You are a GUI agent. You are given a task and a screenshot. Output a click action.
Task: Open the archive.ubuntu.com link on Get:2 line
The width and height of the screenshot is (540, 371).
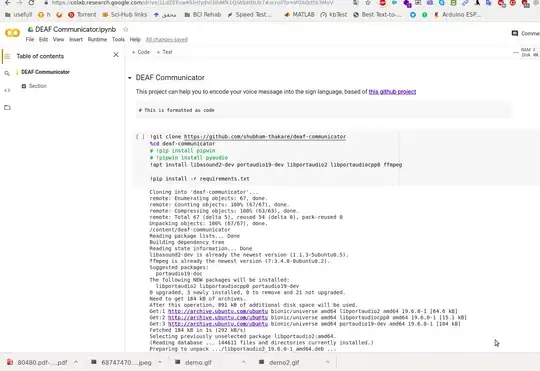click(218, 317)
